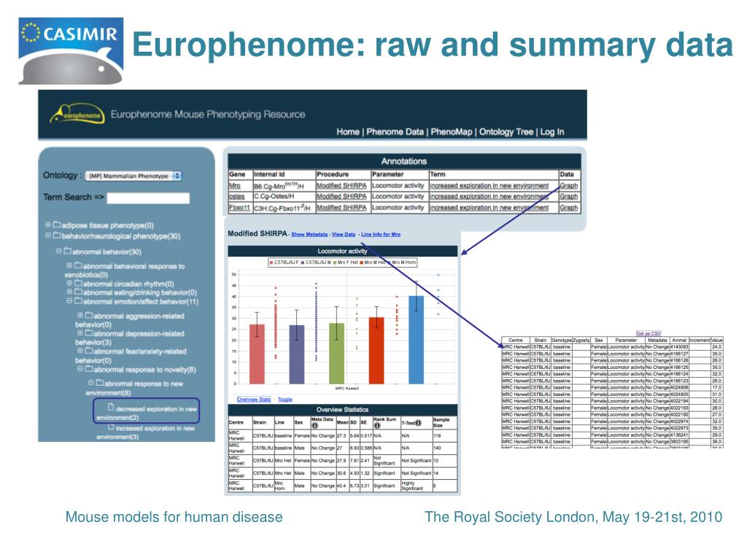Click the Annotations table header
This screenshot has width=747, height=560.
[404, 161]
